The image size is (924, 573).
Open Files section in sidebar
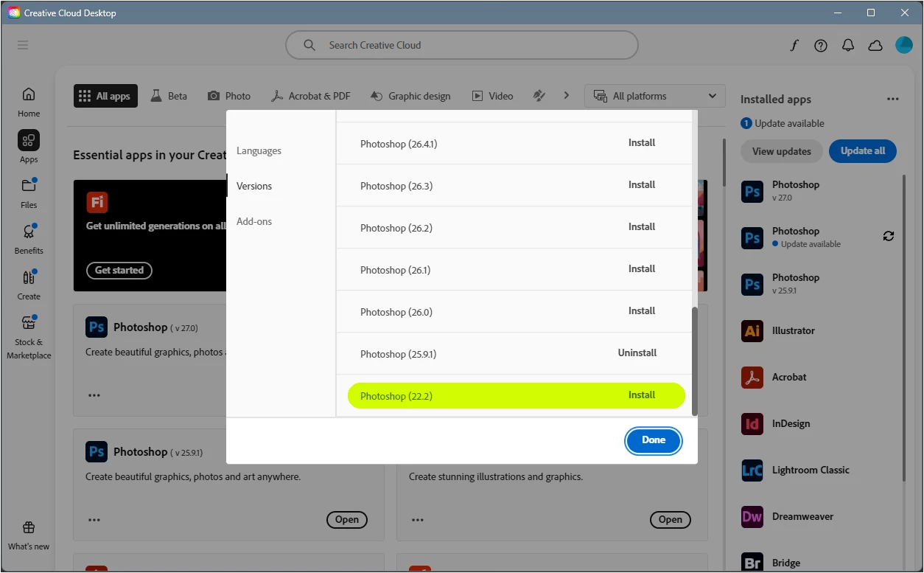point(29,193)
